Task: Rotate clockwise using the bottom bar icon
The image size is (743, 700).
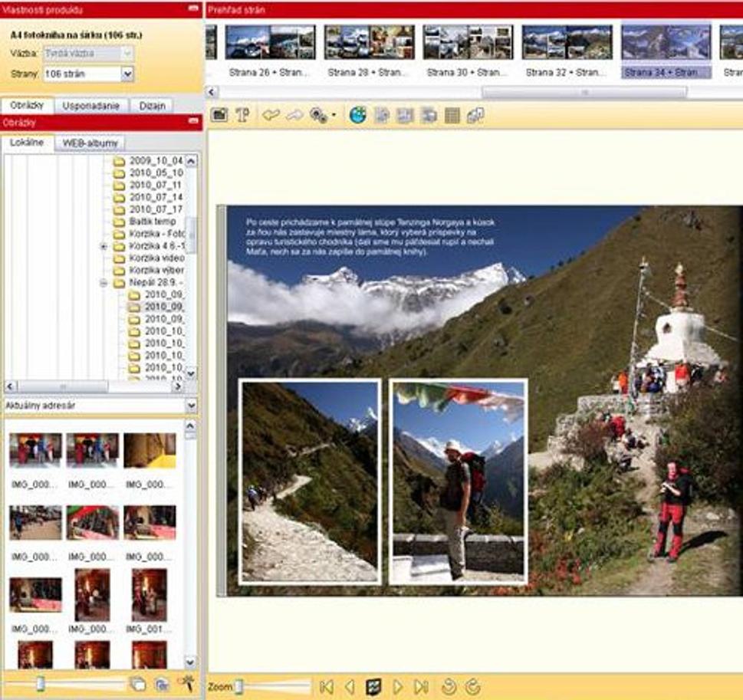Action: 473,686
